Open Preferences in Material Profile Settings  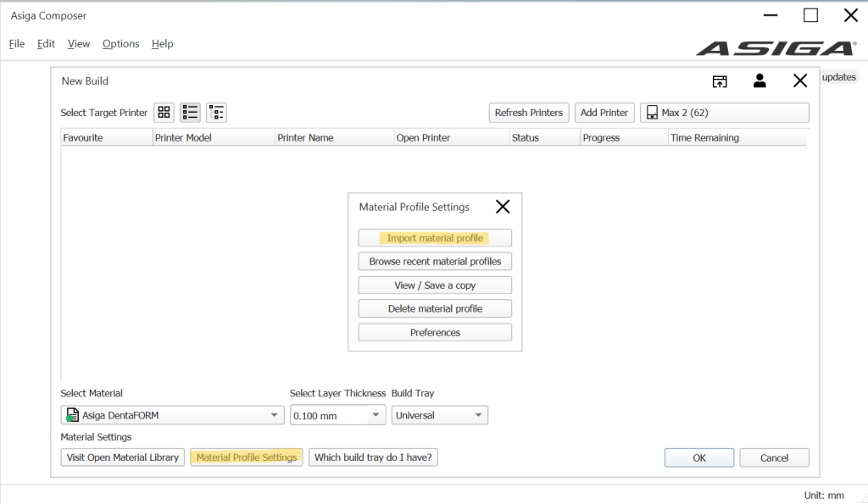435,333
